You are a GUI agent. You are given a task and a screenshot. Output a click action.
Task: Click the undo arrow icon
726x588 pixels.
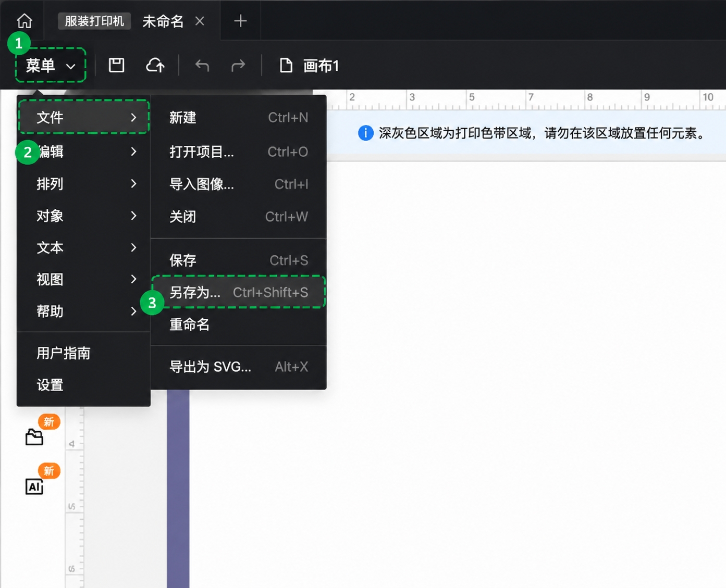click(202, 66)
